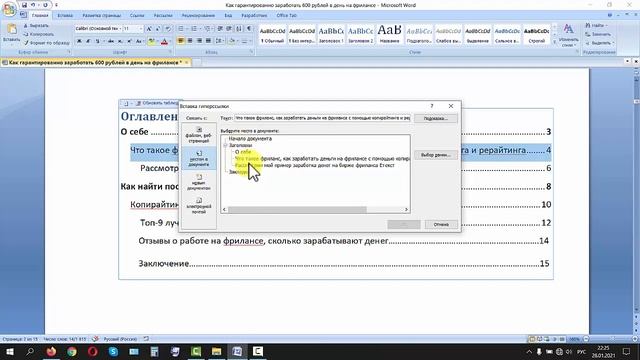640x360 pixels.
Task: Open Выделить dropdown in editing group
Action: click(x=599, y=43)
